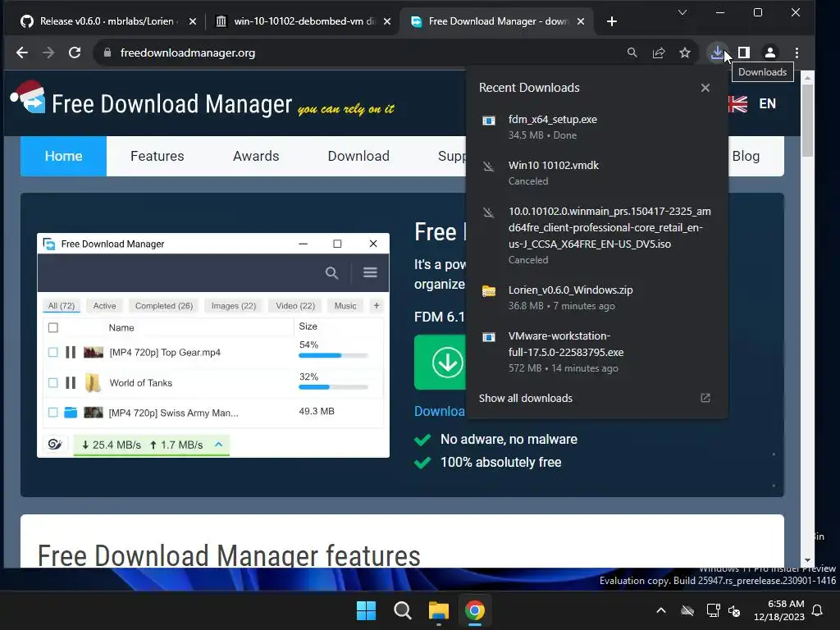Viewport: 840px width, 630px height.
Task: Open the Features menu item
Action: [x=157, y=156]
